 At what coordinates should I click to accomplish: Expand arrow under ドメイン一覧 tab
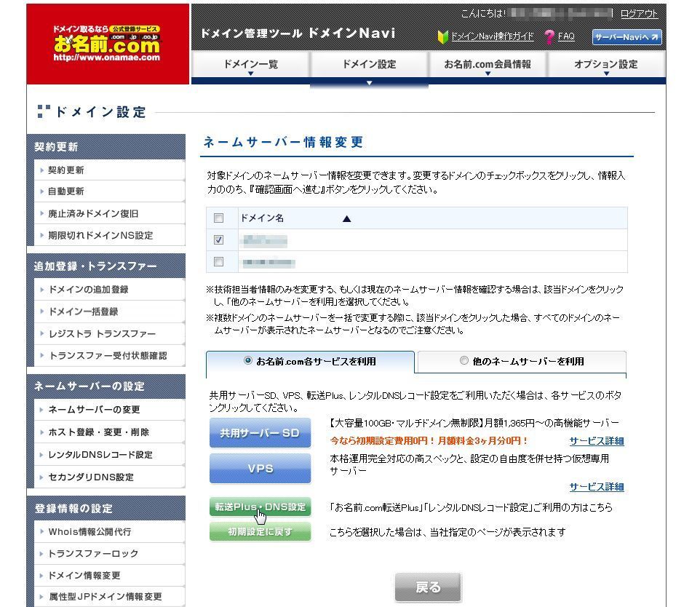click(250, 74)
